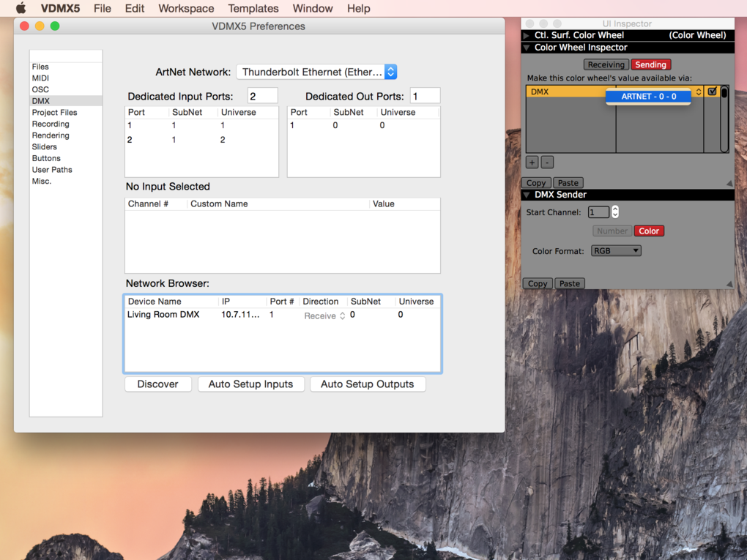Select Project Files preferences category
The image size is (747, 560).
pos(66,113)
